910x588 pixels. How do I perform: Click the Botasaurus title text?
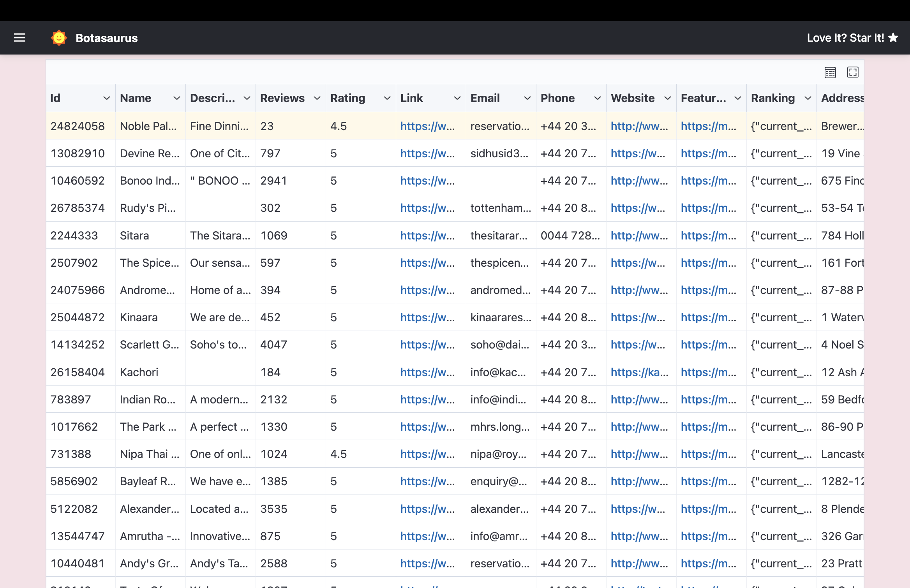(106, 38)
